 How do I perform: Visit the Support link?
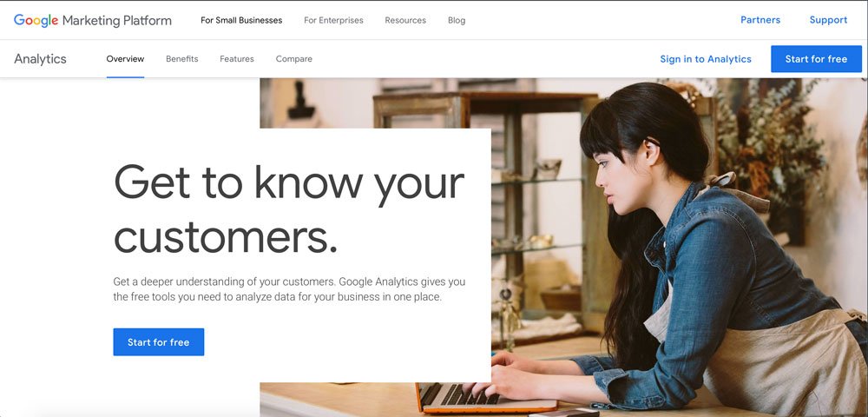click(828, 20)
